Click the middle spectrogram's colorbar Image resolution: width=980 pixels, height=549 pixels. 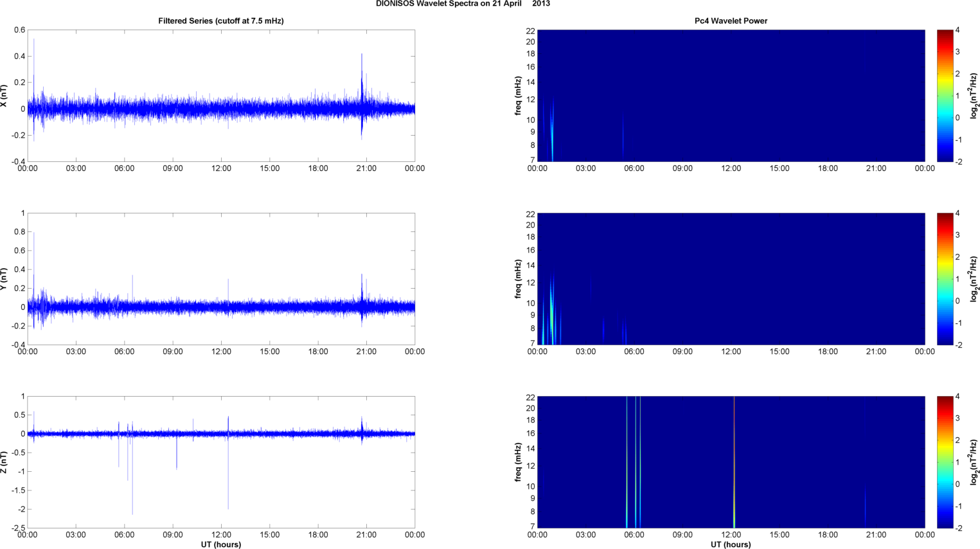[x=945, y=279]
